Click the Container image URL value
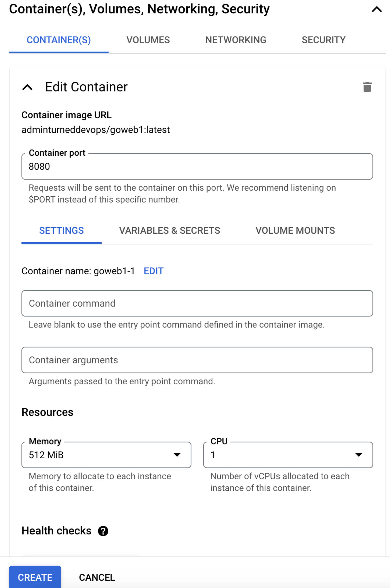The image size is (390, 588). tap(96, 129)
